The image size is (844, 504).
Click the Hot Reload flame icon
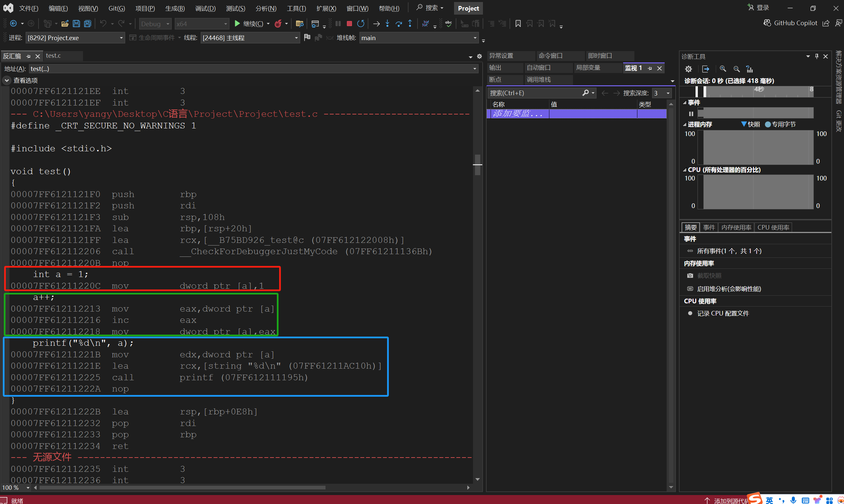(x=278, y=24)
